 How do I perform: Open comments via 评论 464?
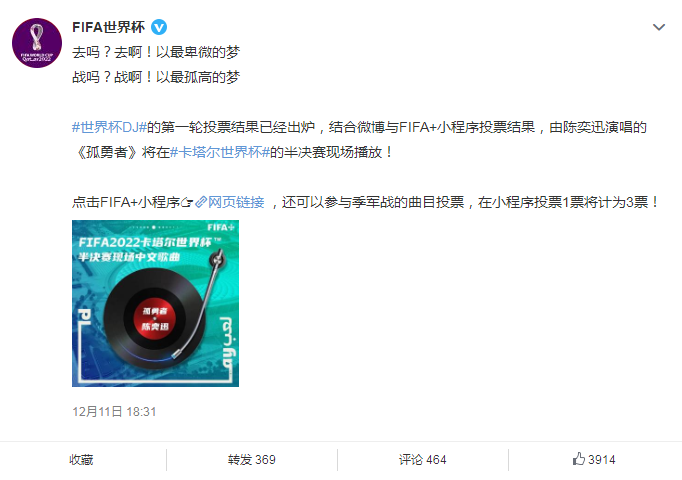tap(422, 460)
